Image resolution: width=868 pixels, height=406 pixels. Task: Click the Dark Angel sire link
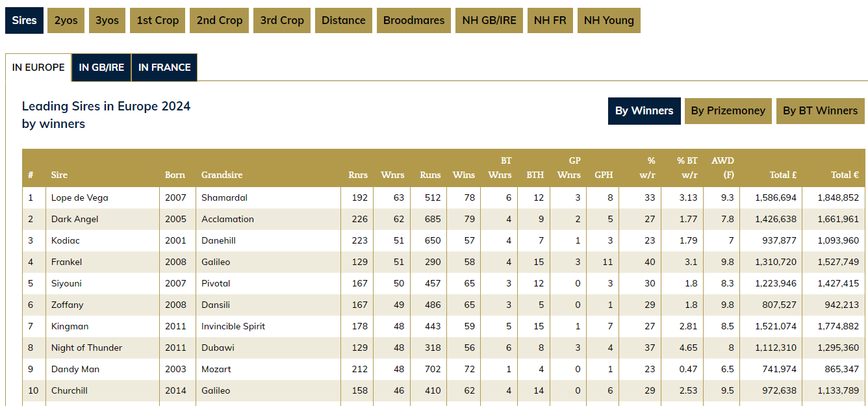[75, 219]
